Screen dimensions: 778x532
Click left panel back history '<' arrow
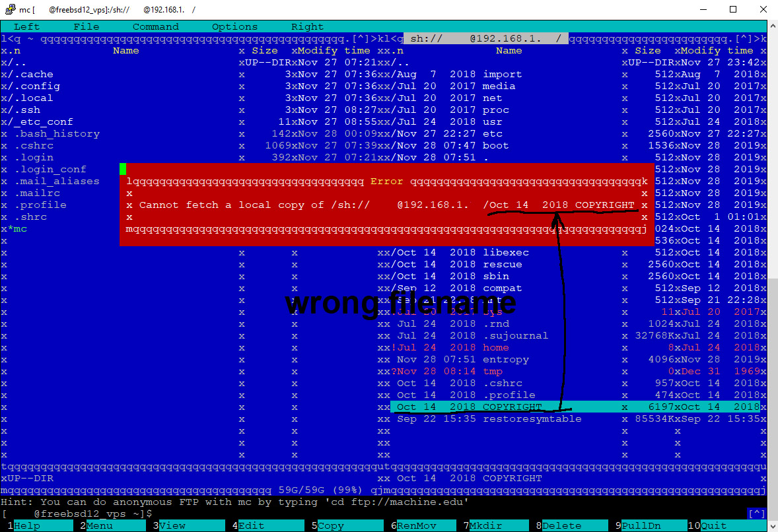11,38
